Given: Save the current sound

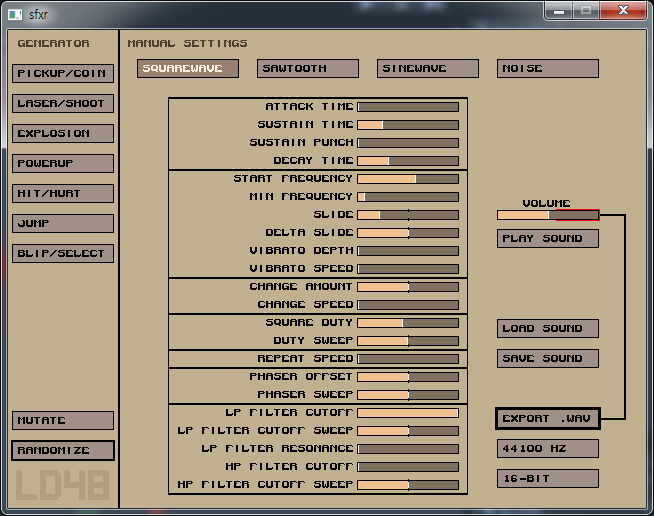Looking at the screenshot, I should (548, 359).
